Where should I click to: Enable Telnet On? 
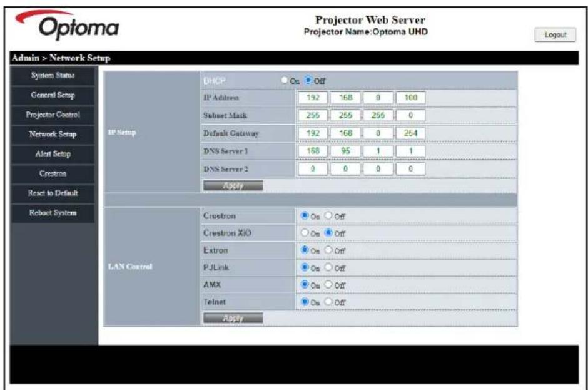305,301
